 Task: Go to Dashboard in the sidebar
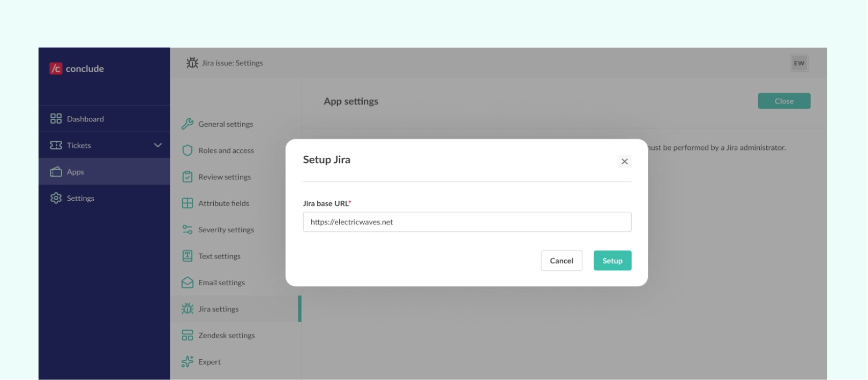[x=104, y=119]
